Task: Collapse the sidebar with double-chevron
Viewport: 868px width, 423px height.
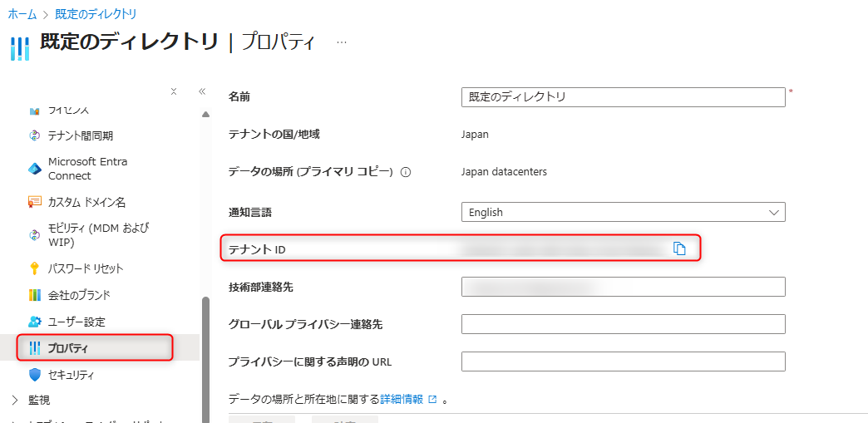Action: coord(202,91)
